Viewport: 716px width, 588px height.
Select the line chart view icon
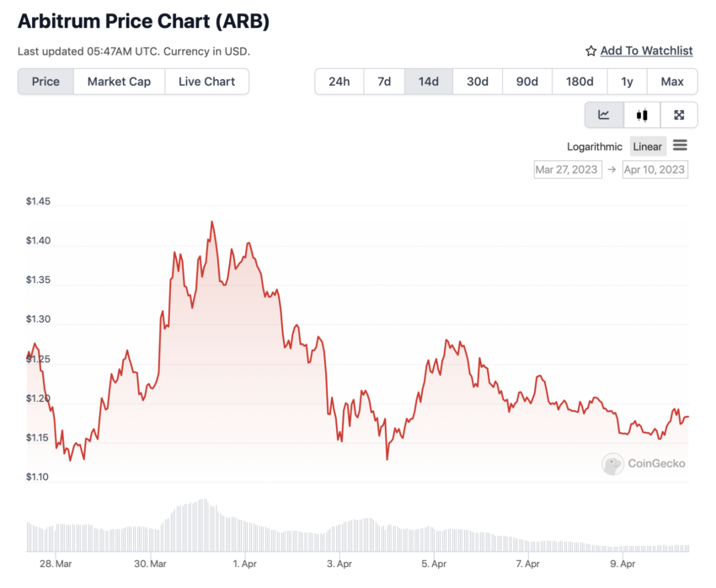(x=604, y=115)
